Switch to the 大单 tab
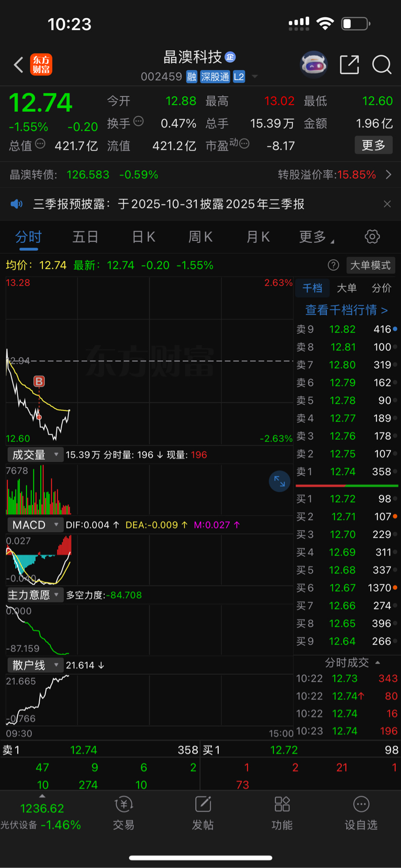This screenshot has width=401, height=868. pos(347,288)
